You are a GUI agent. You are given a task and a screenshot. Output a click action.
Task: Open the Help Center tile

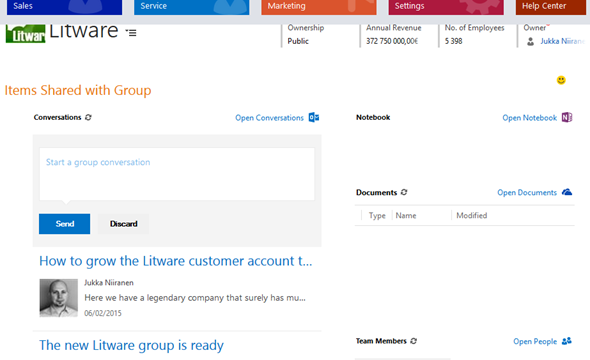click(551, 7)
